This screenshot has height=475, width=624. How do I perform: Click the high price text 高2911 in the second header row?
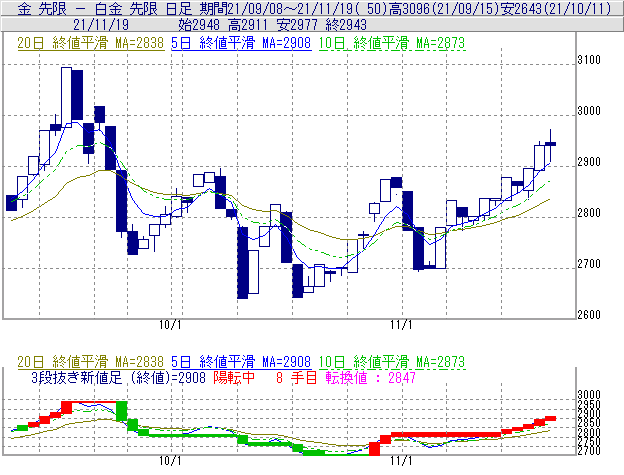tap(248, 25)
